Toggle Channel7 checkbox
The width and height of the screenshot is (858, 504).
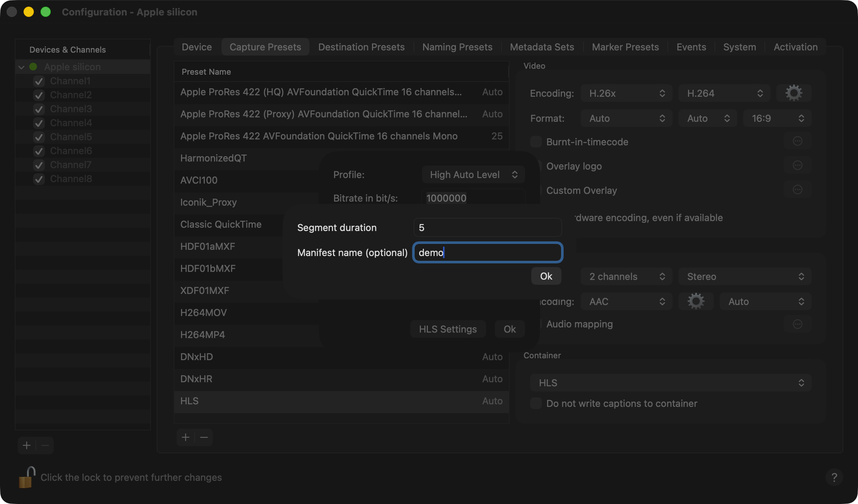click(x=39, y=165)
